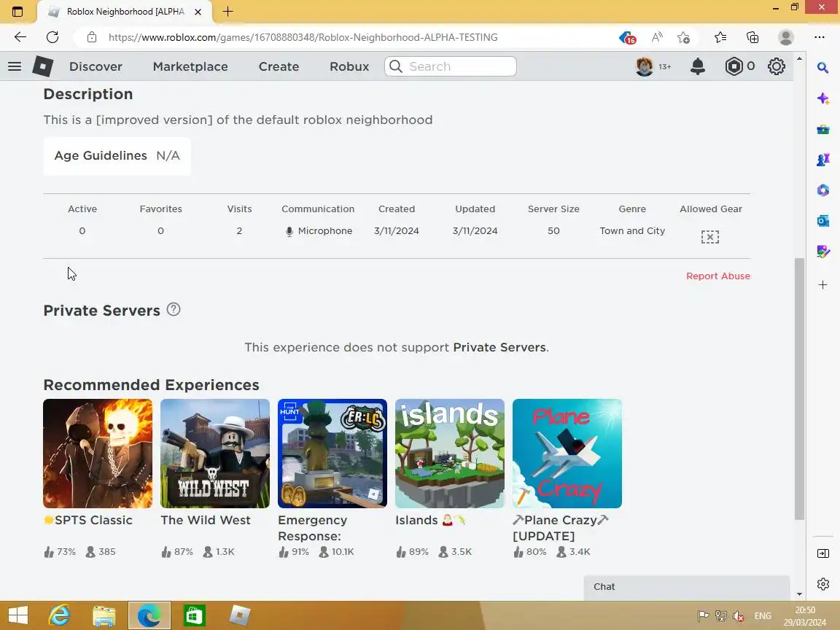Click the Town and City genre link
The image size is (840, 630).
[632, 231]
